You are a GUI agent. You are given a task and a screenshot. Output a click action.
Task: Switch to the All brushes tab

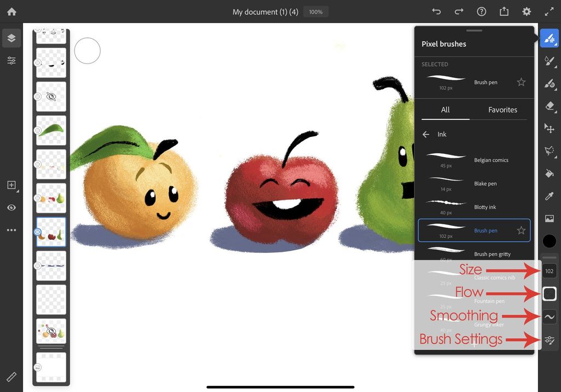tap(445, 109)
